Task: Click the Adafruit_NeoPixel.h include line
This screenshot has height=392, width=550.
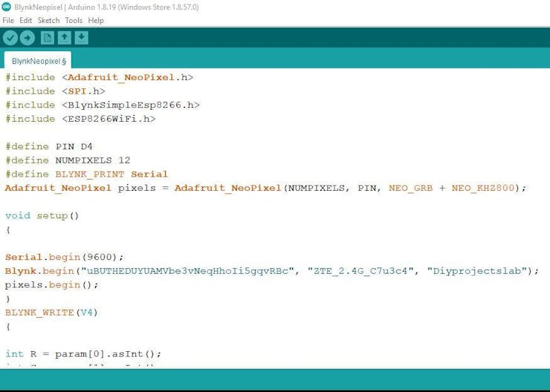Action: (x=100, y=77)
